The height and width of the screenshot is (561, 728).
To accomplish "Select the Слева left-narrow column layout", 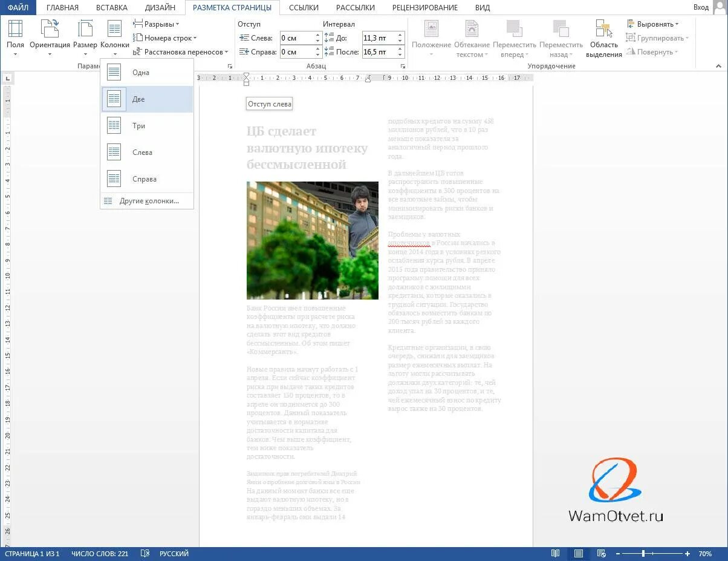I will [147, 153].
